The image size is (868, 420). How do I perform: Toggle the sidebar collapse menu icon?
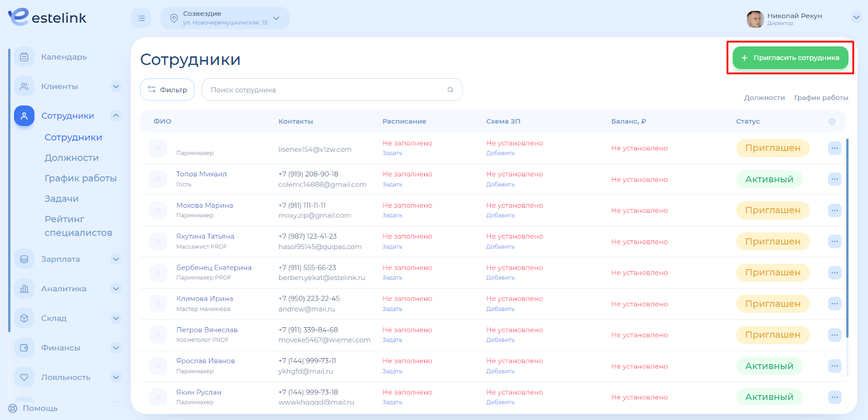(x=141, y=18)
